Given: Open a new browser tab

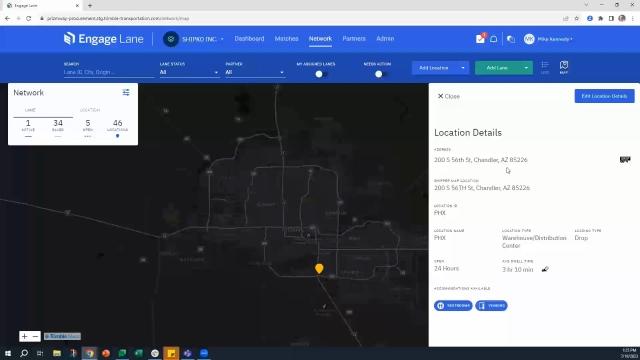Looking at the screenshot, I should pos(90,6).
